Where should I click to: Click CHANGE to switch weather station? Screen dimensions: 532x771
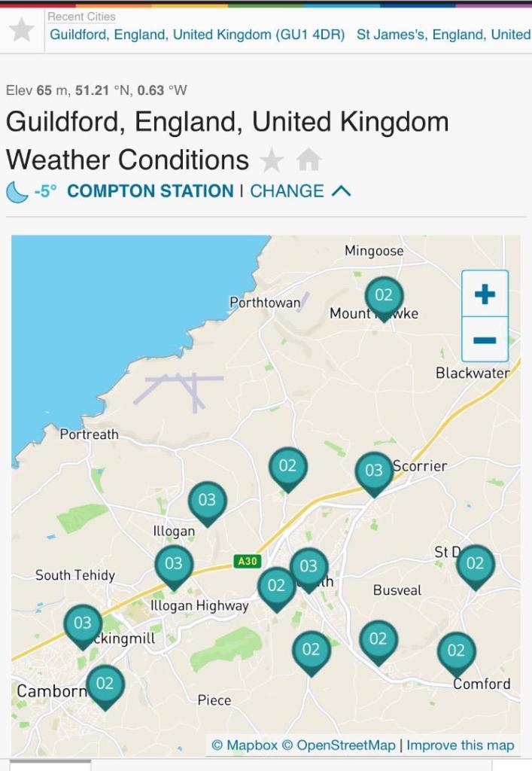point(287,191)
